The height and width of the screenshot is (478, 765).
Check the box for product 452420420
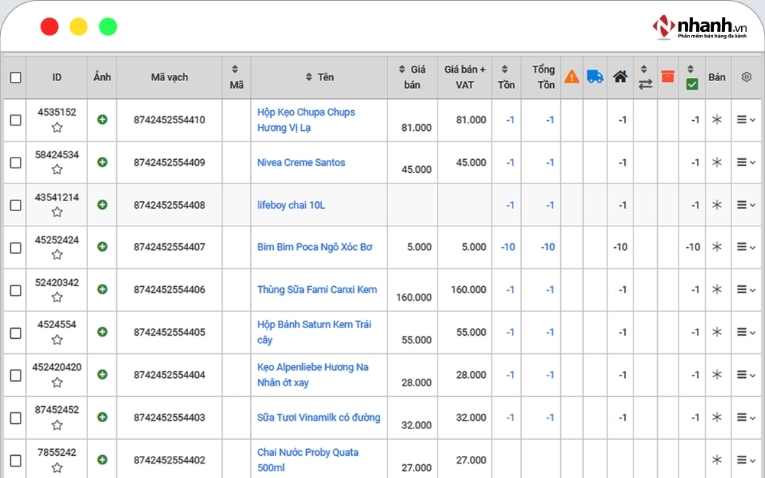(16, 376)
